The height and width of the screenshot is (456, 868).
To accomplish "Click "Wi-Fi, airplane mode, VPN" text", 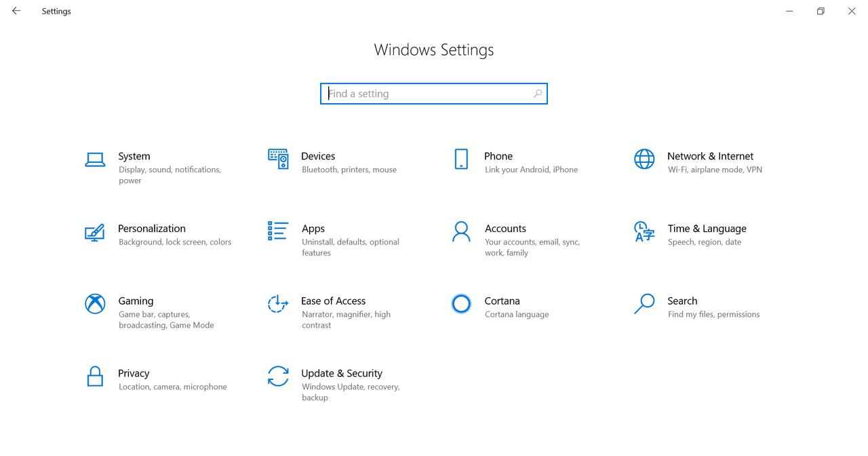I will coord(715,170).
